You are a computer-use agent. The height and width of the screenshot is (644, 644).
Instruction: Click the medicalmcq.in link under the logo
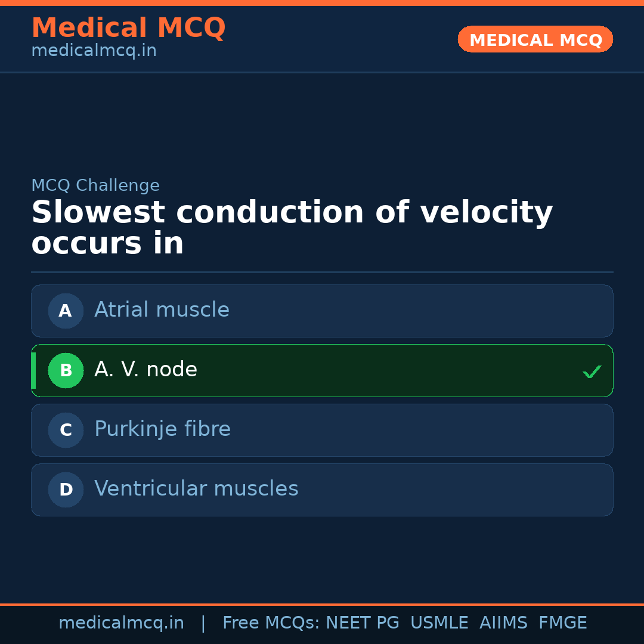point(94,50)
